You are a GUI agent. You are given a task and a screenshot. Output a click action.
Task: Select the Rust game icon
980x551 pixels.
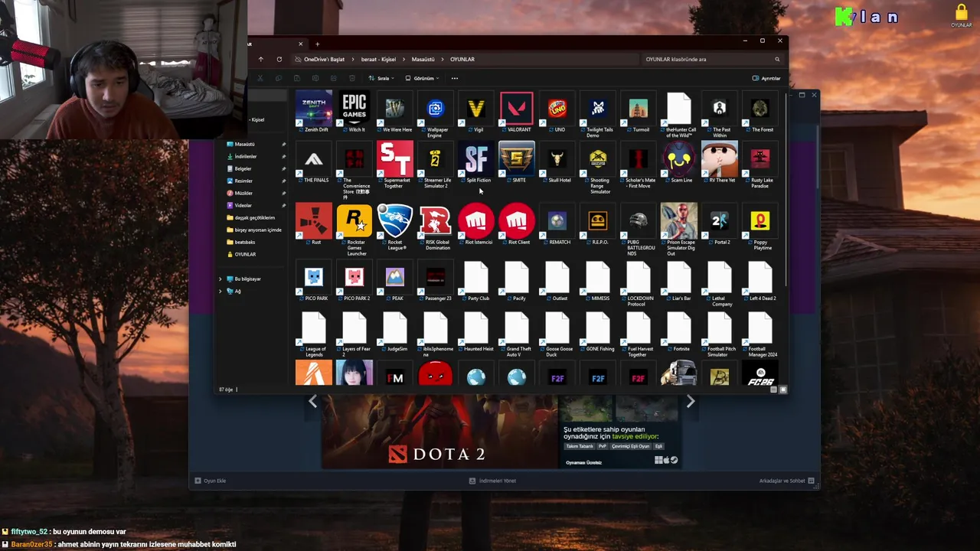pyautogui.click(x=314, y=224)
